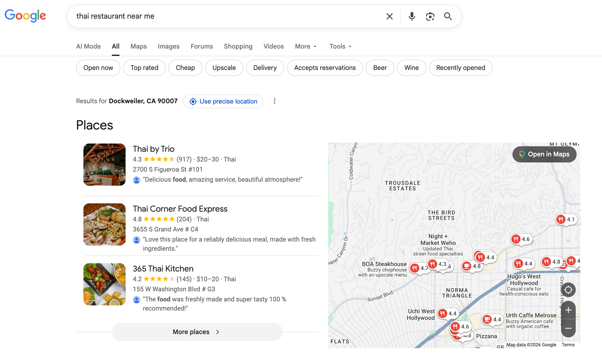The height and width of the screenshot is (364, 602).
Task: Start voice search with the microphone icon
Action: point(412,16)
